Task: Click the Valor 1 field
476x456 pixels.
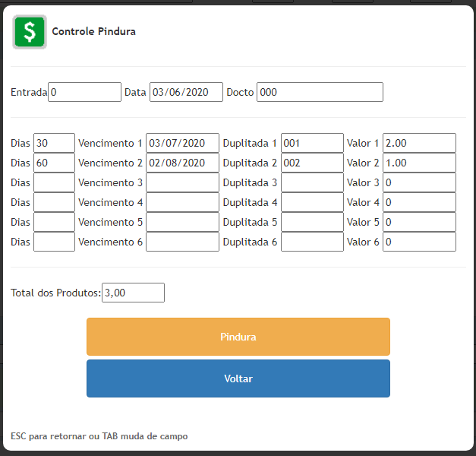Action: 419,143
